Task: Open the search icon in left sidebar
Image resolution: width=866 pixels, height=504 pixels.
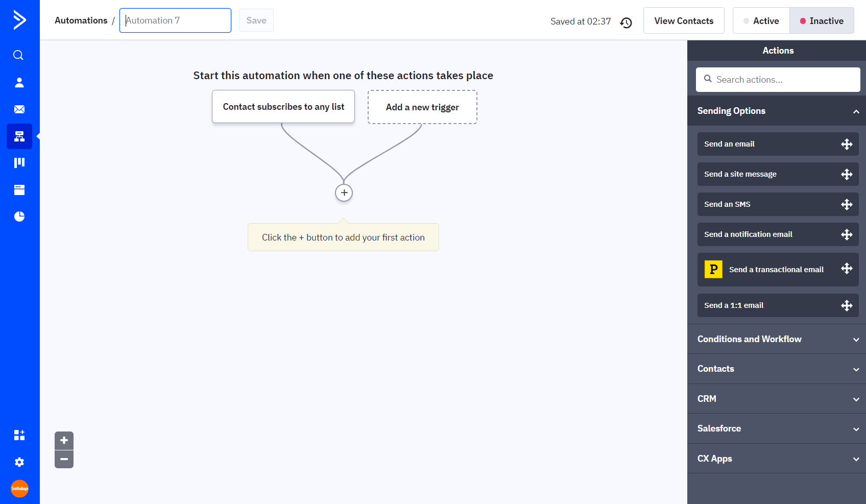Action: tap(19, 55)
